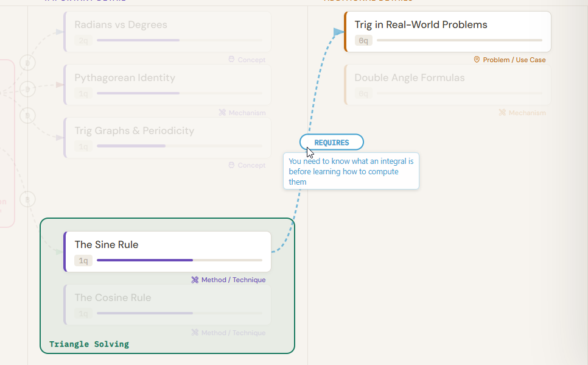The image size is (588, 365).
Task: Click the arrowhead pointing into Trig in Real-World Problems
Action: pos(339,32)
